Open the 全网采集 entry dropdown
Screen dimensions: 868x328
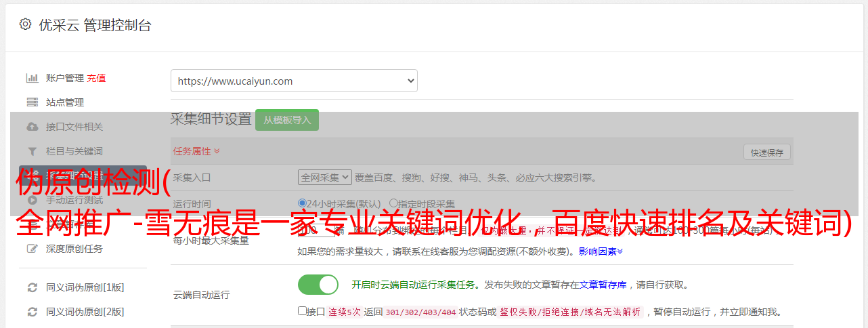click(x=324, y=178)
